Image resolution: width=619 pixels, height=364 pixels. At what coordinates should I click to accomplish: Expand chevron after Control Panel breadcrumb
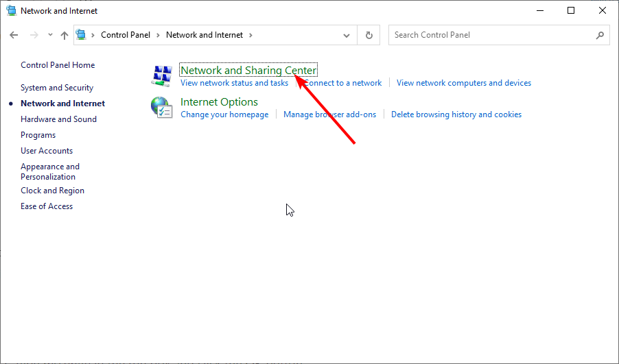pyautogui.click(x=158, y=35)
